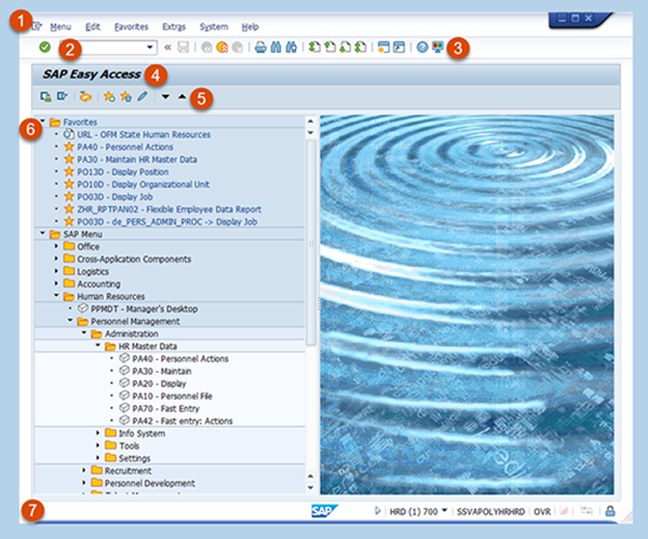Collapse the Favorites folder
The width and height of the screenshot is (648, 539).
pos(43,122)
